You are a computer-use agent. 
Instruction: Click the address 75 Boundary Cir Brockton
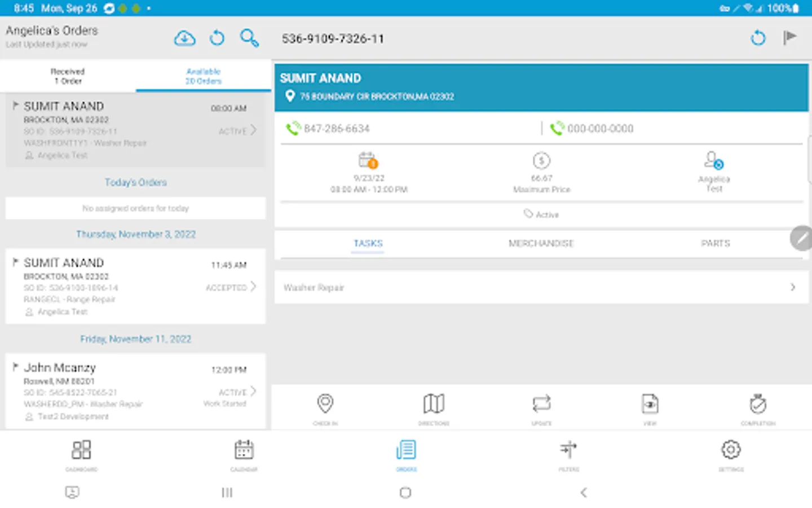(377, 97)
